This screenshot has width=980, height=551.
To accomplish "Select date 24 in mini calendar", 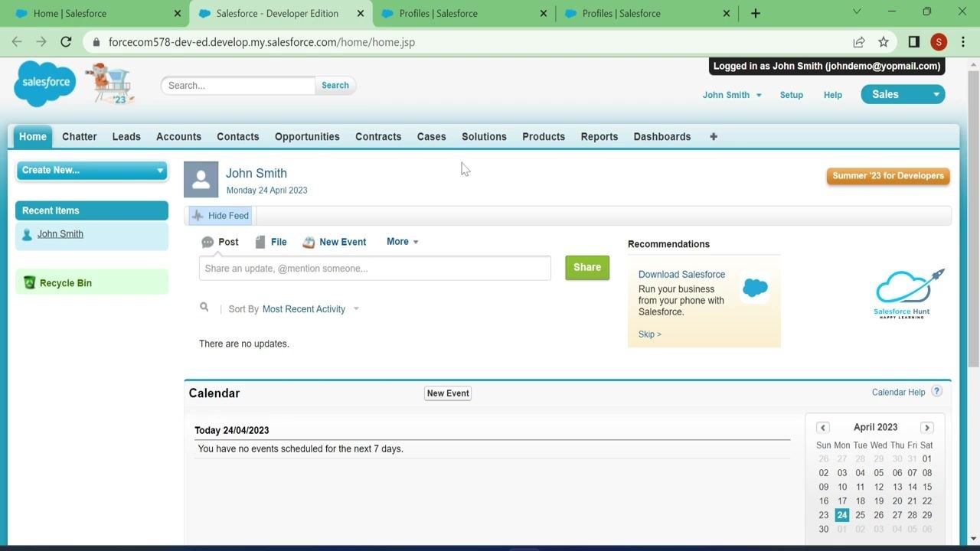I will [x=842, y=515].
